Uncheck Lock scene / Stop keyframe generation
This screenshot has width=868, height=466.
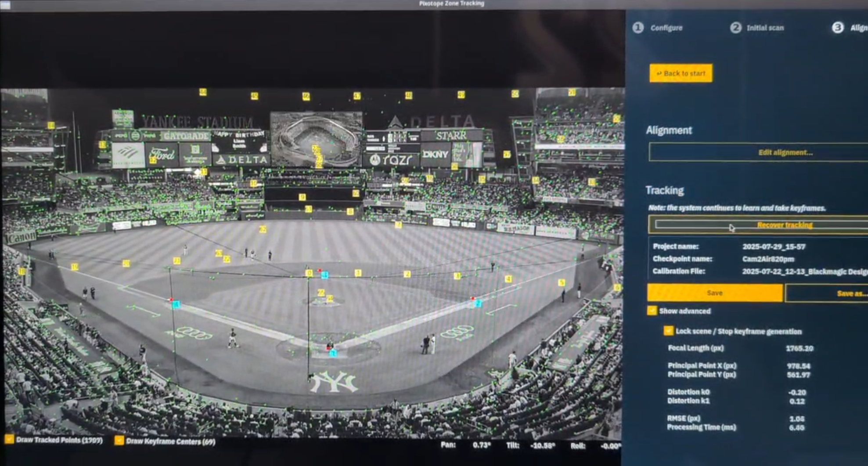(668, 331)
